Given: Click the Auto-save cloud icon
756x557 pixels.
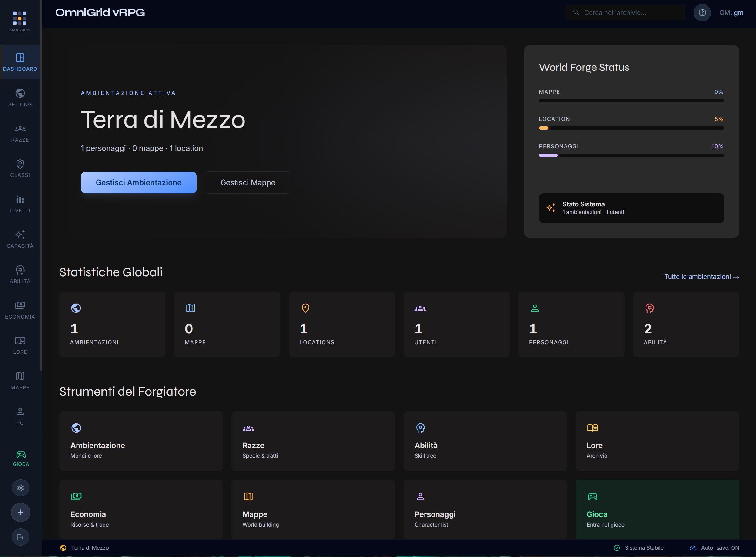Looking at the screenshot, I should [693, 548].
